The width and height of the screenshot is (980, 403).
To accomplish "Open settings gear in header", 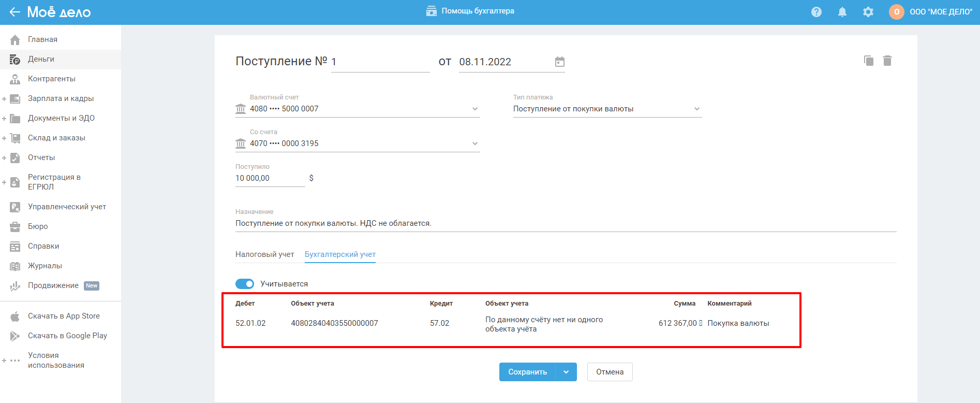I will click(868, 12).
